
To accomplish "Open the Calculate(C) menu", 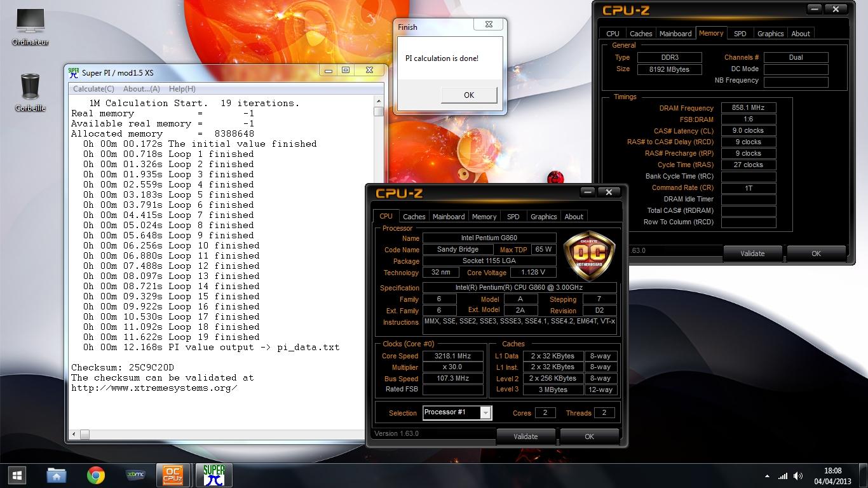I will coord(93,89).
